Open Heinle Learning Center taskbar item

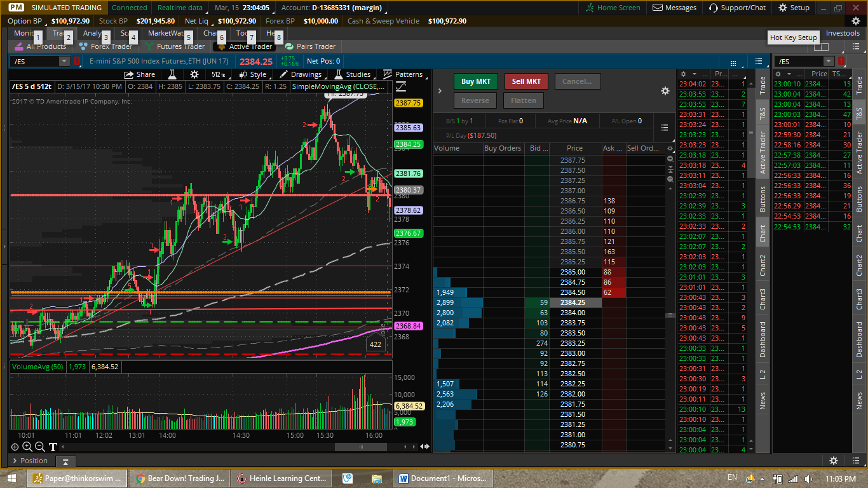coord(283,478)
